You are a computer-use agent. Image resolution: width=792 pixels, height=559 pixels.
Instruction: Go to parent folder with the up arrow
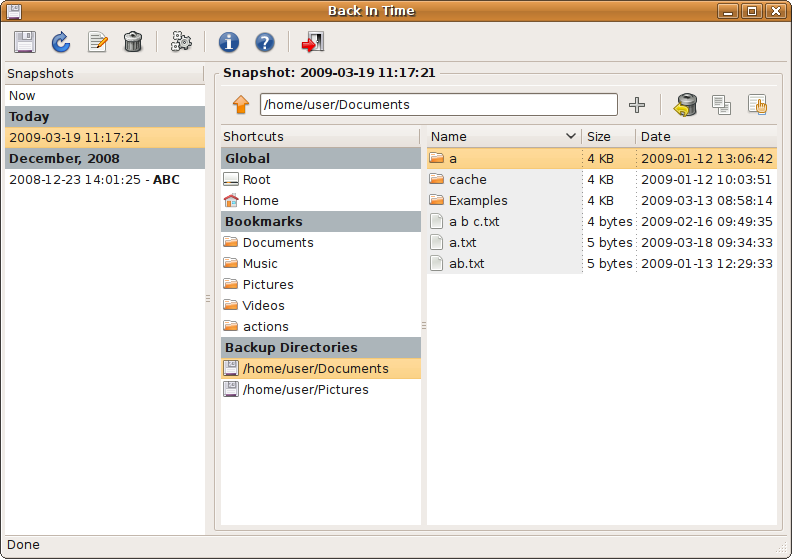241,105
